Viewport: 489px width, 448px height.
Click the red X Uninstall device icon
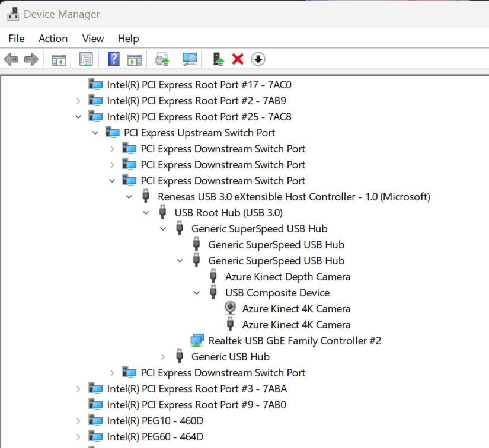point(238,59)
